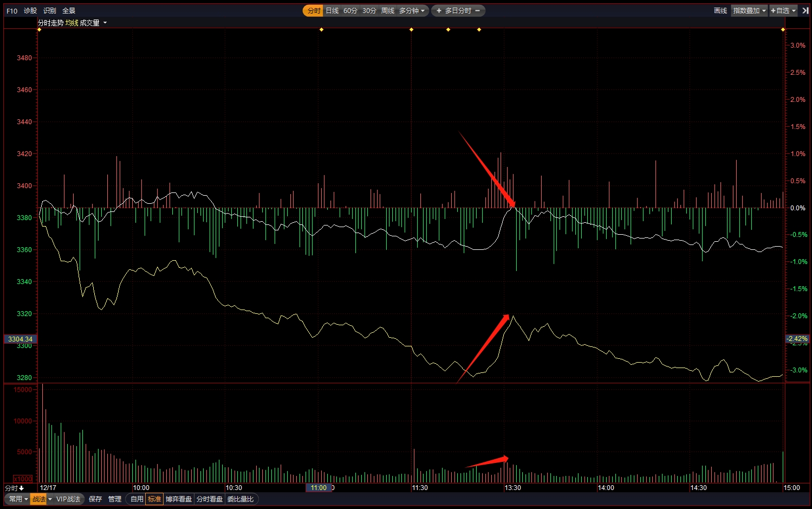Screen dimensions: 812x509
Task: Click the 15000 volume axis label
Action: 23,390
